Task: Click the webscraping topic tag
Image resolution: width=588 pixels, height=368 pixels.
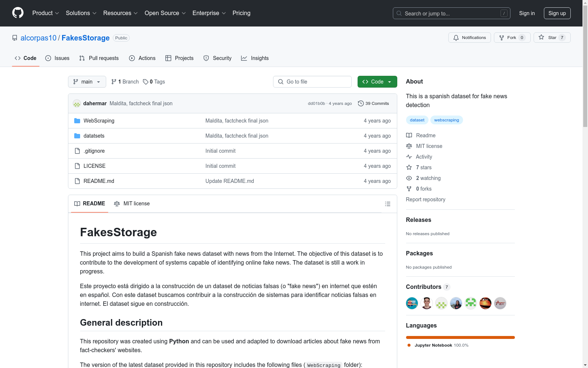Action: (x=447, y=120)
